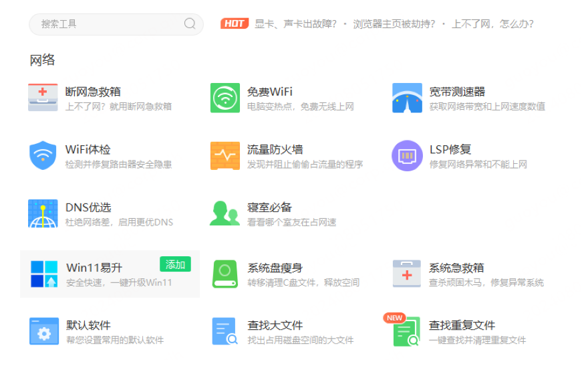Click the 寝室必备 green people icon

pos(225,214)
